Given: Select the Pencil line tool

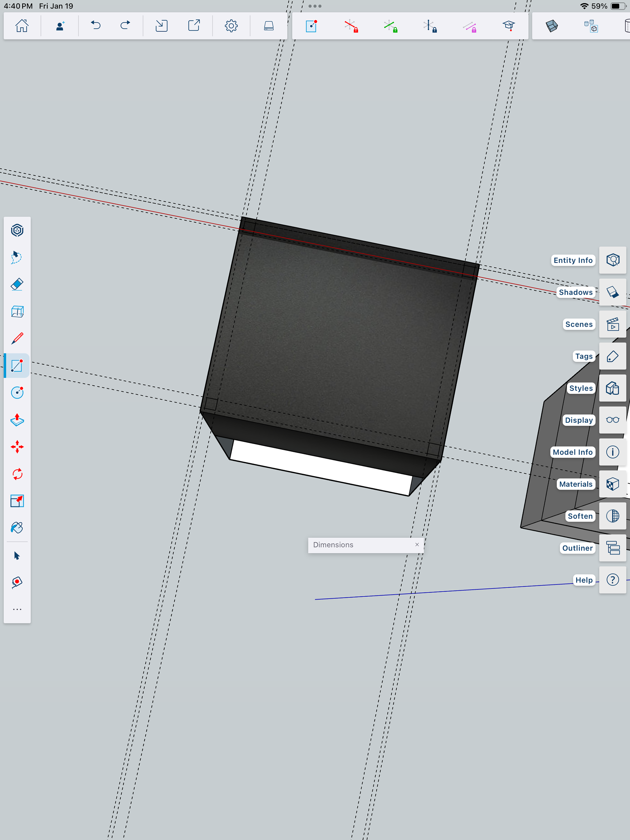Looking at the screenshot, I should pyautogui.click(x=17, y=338).
